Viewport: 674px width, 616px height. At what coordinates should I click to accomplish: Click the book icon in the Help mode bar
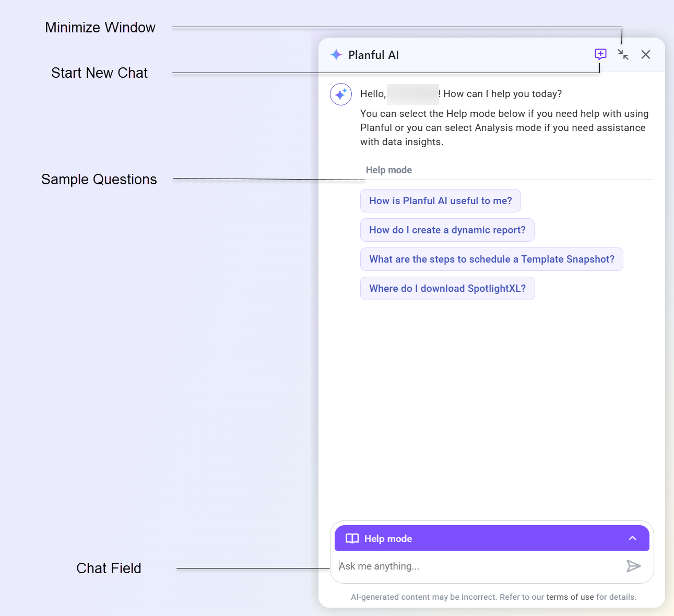(352, 538)
